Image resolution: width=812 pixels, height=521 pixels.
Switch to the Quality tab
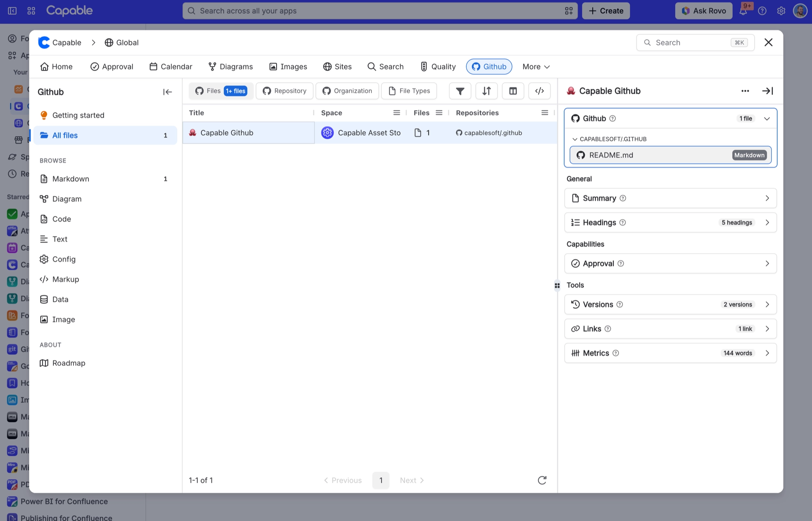pyautogui.click(x=438, y=67)
